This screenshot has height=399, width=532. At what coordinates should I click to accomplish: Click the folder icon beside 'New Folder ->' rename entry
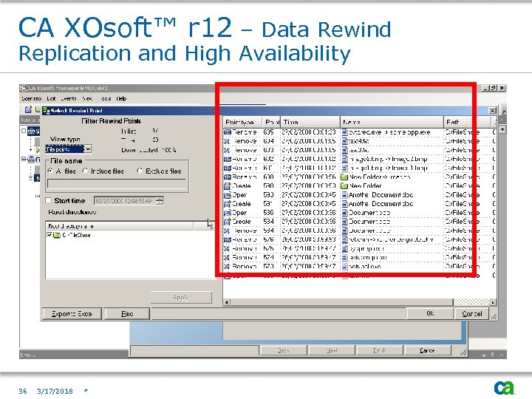coord(345,177)
